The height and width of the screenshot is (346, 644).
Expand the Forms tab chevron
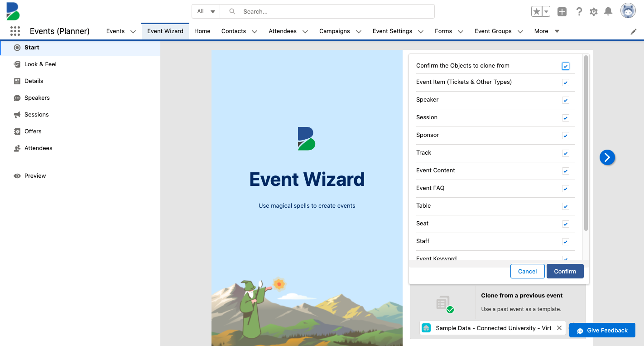tap(461, 31)
